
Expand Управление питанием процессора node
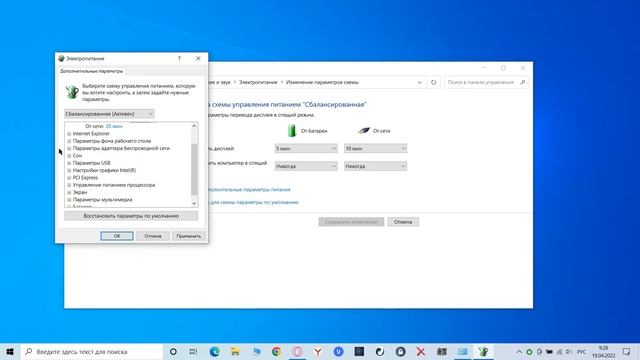click(69, 185)
